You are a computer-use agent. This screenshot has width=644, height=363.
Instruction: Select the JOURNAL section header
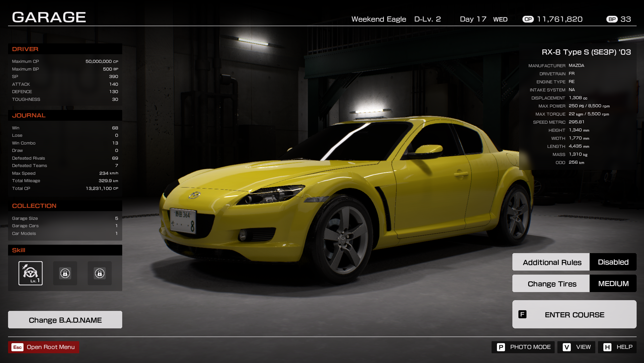tap(65, 115)
